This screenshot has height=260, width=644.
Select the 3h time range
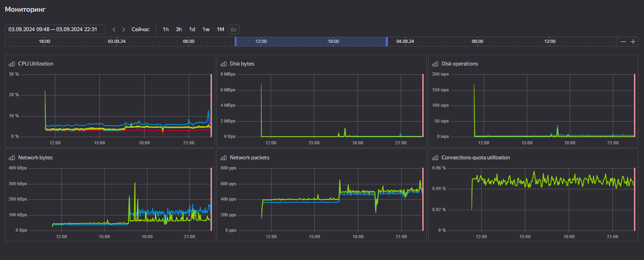point(179,30)
